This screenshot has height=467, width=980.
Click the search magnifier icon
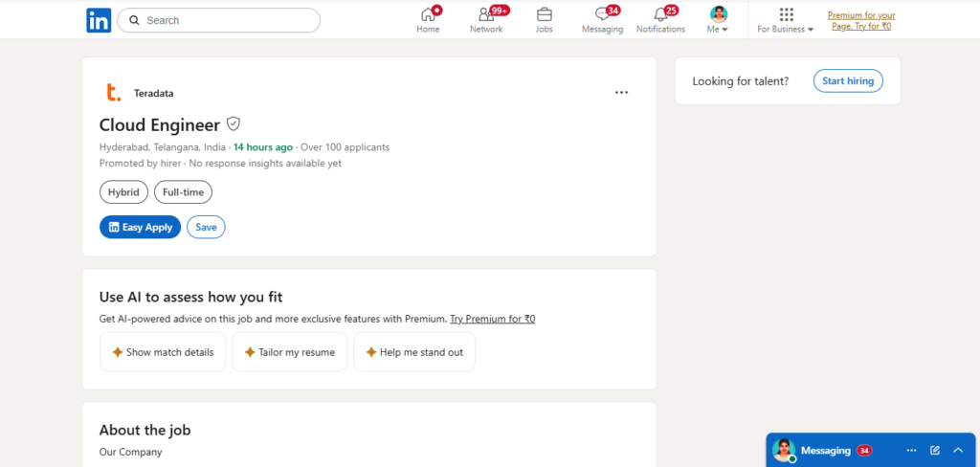pyautogui.click(x=134, y=20)
